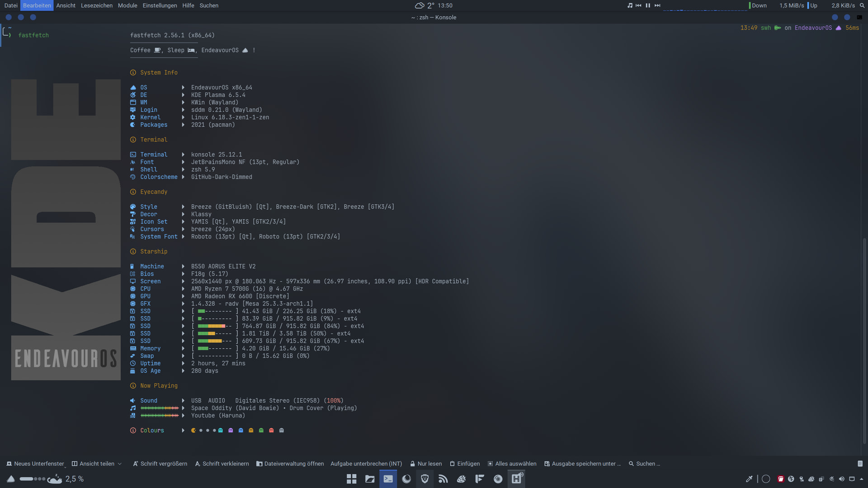Open the Haruna player taskbar icon
The height and width of the screenshot is (488, 868).
coord(517,479)
